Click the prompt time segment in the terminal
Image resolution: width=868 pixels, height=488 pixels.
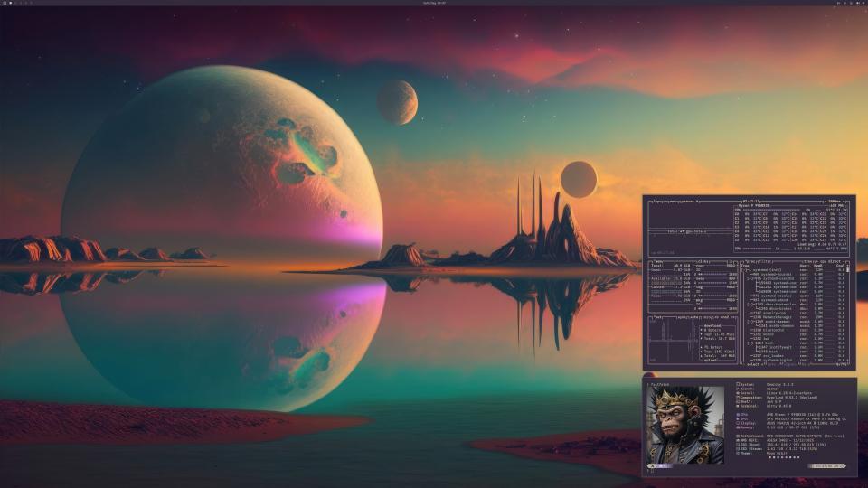(826, 466)
